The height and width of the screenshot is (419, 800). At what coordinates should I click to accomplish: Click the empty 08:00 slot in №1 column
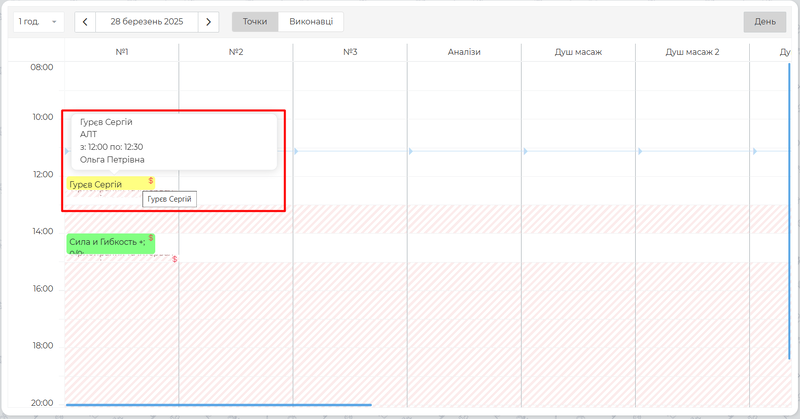(x=121, y=75)
